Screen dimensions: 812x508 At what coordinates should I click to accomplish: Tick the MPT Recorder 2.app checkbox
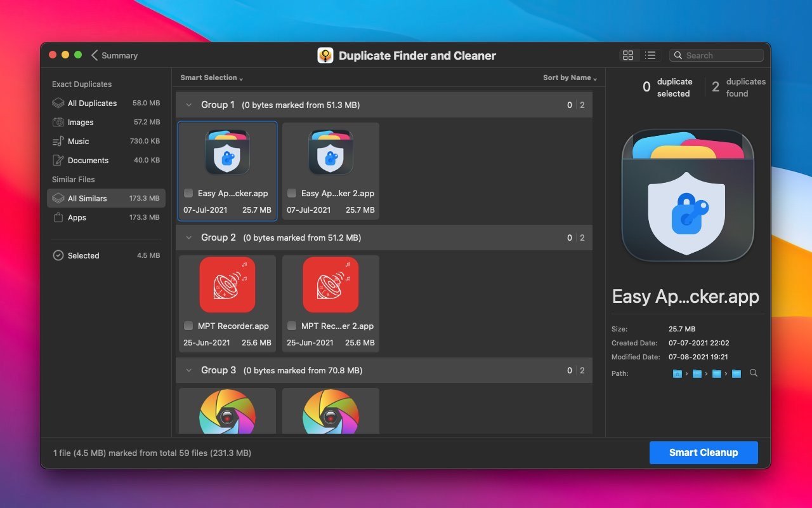click(292, 326)
